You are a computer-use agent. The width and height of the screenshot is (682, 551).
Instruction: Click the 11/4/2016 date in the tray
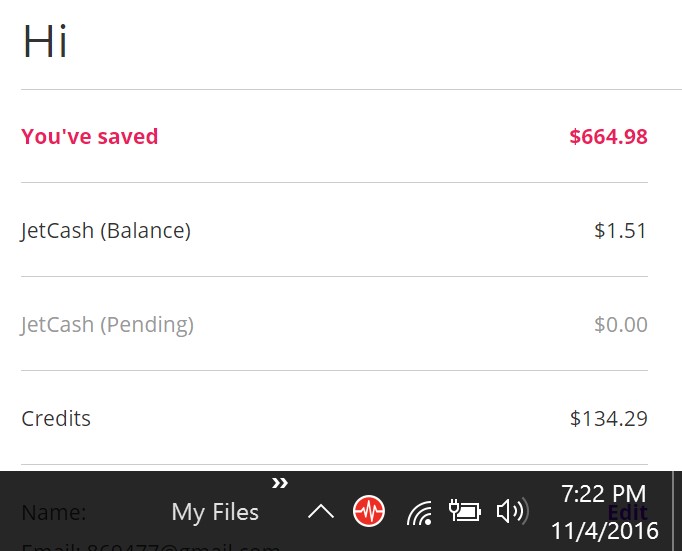click(x=605, y=530)
